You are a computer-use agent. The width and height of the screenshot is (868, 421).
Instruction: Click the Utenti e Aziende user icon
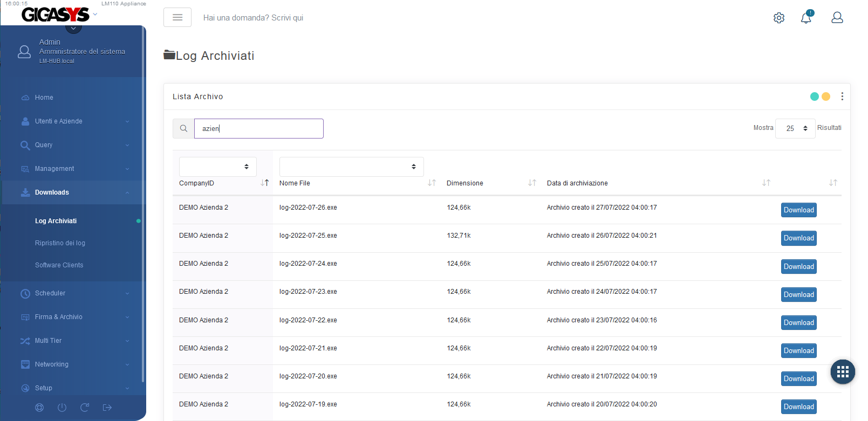25,121
